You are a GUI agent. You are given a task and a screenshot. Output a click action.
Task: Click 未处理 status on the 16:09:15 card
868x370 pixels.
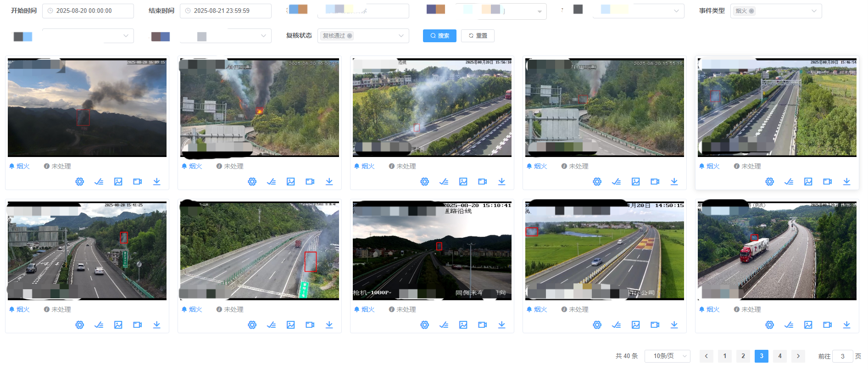click(61, 166)
